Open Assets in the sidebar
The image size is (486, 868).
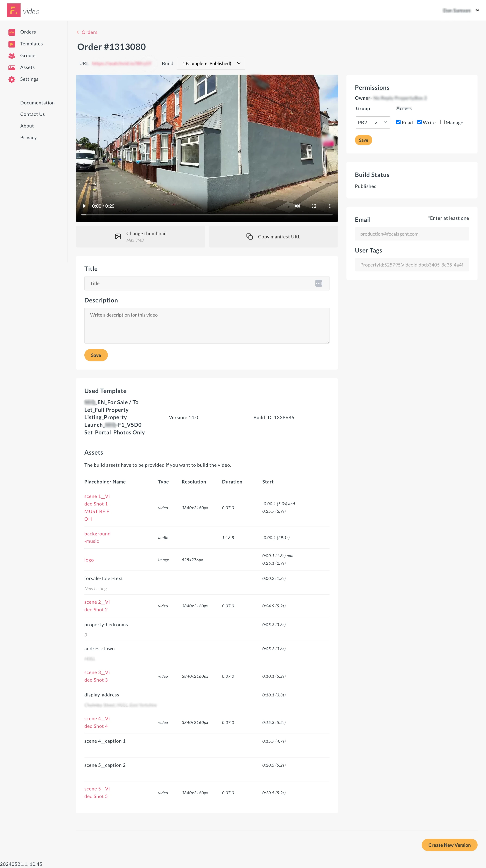[27, 67]
